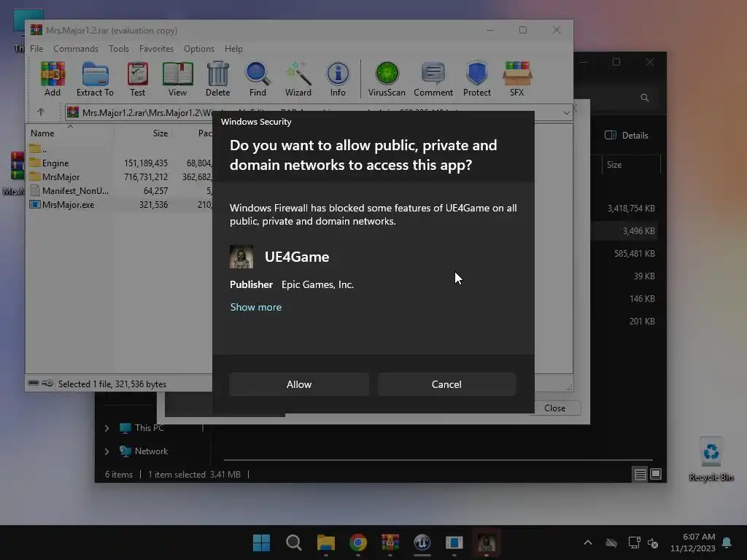Click the Test archive icon
This screenshot has width=747, height=560.
138,79
